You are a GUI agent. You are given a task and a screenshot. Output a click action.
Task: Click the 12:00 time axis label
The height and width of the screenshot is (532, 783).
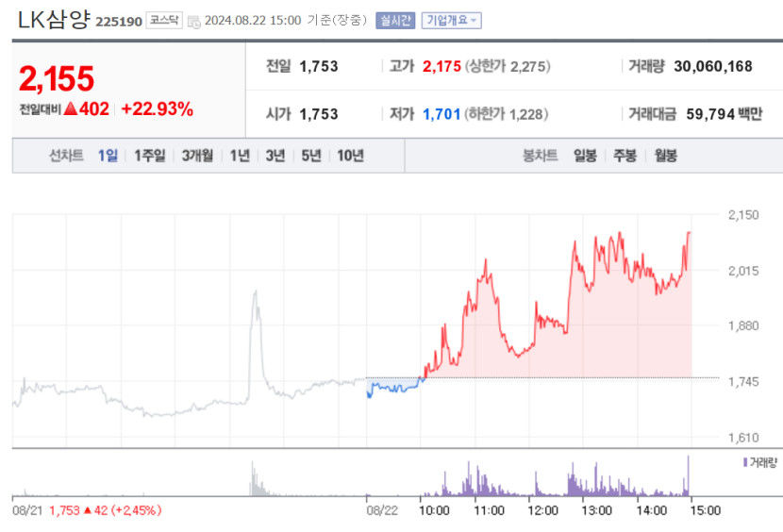(542, 510)
